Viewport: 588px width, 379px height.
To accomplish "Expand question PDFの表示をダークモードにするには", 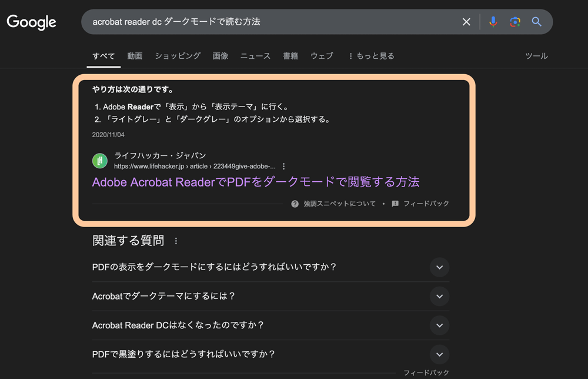I will pyautogui.click(x=270, y=267).
